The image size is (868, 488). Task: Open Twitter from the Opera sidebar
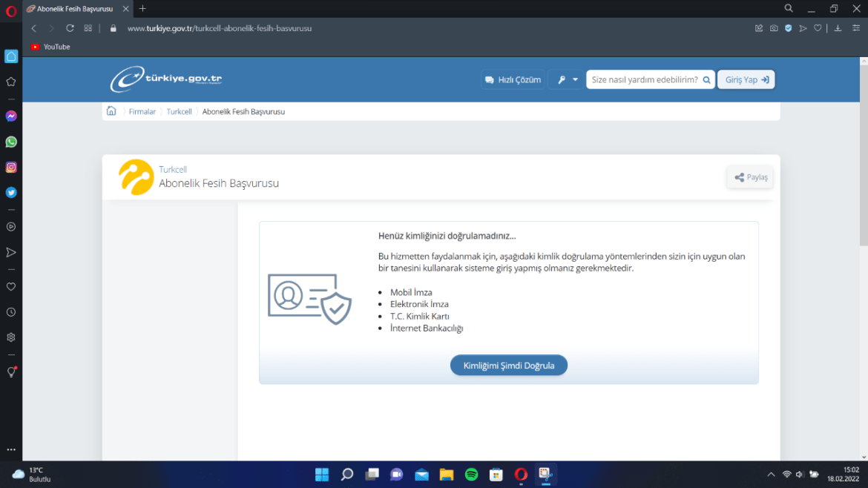(11, 193)
